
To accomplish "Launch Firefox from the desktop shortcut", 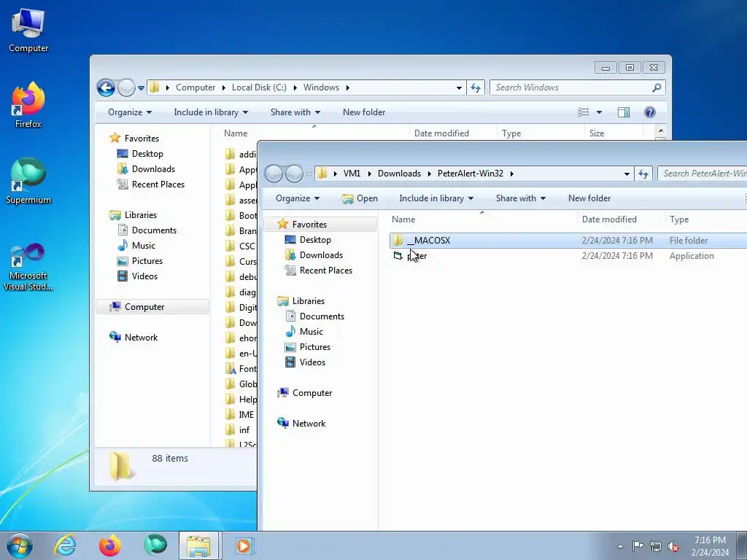I will click(x=28, y=105).
